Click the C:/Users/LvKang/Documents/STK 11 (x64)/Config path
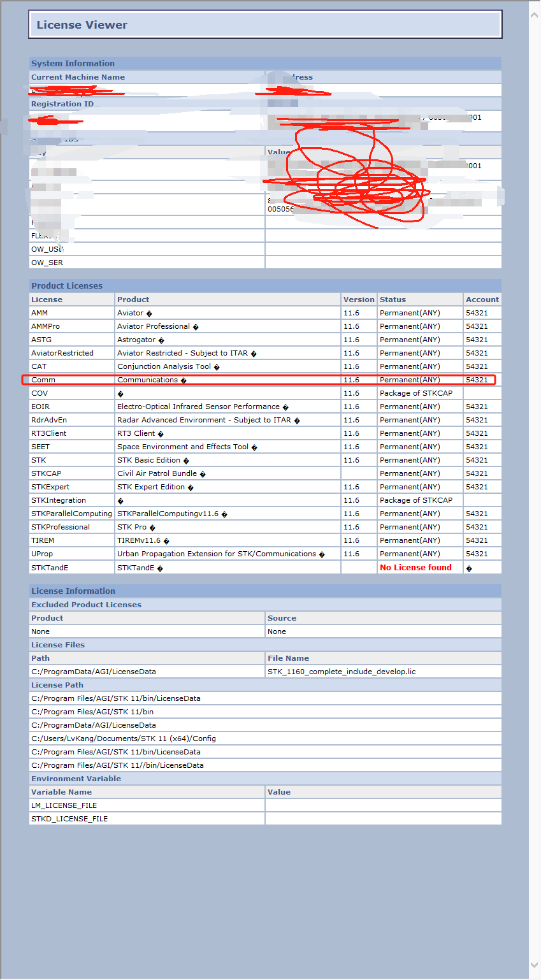541x980 pixels. [x=124, y=739]
